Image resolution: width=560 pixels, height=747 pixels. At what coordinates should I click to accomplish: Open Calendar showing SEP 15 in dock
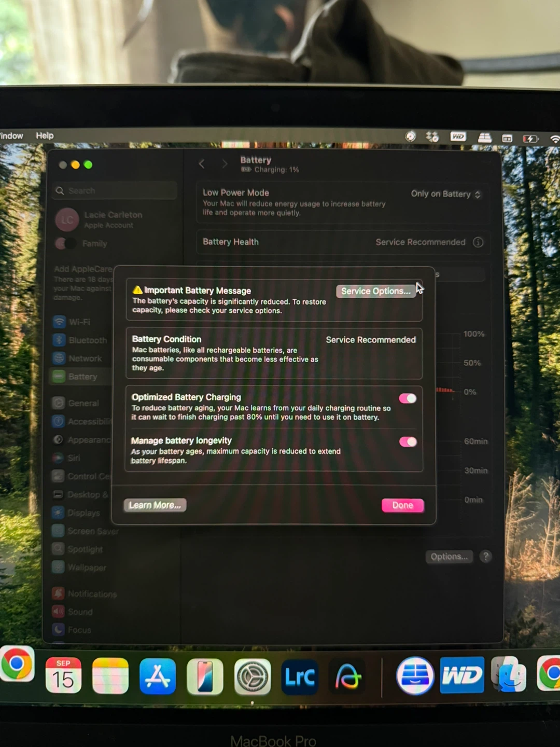tap(63, 675)
